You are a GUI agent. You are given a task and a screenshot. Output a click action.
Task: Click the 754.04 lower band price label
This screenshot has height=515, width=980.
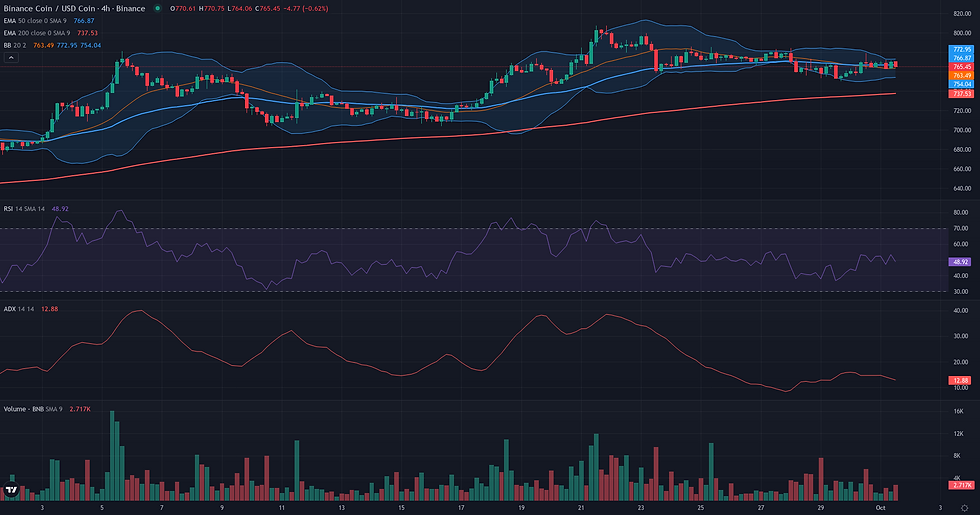(961, 84)
